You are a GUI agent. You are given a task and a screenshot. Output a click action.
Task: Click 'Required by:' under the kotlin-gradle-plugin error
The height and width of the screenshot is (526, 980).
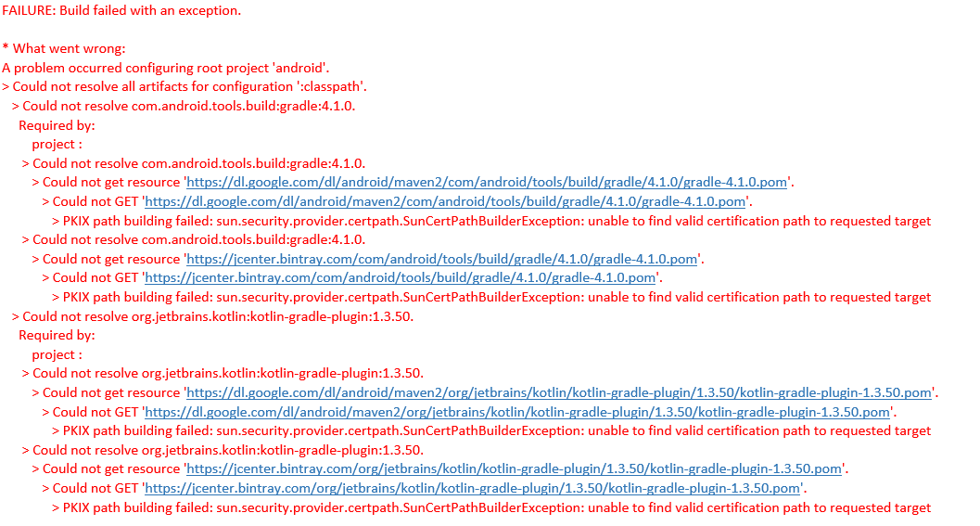tap(57, 335)
